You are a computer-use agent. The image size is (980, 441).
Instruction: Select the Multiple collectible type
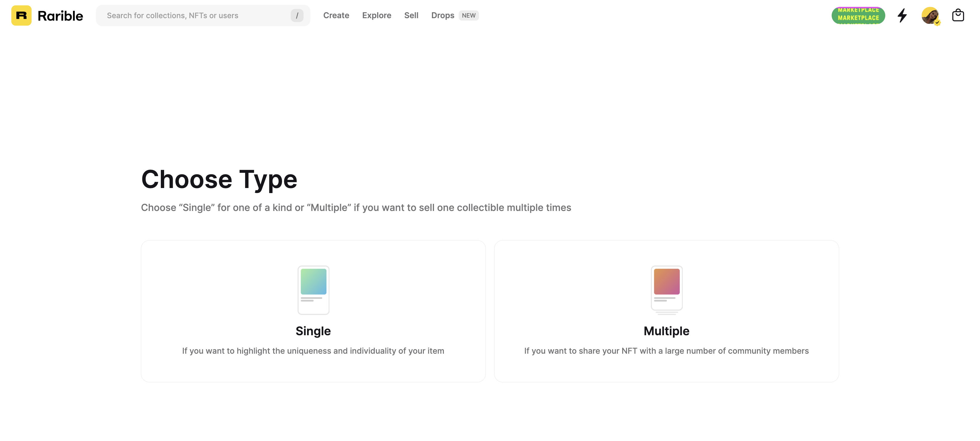tap(667, 311)
